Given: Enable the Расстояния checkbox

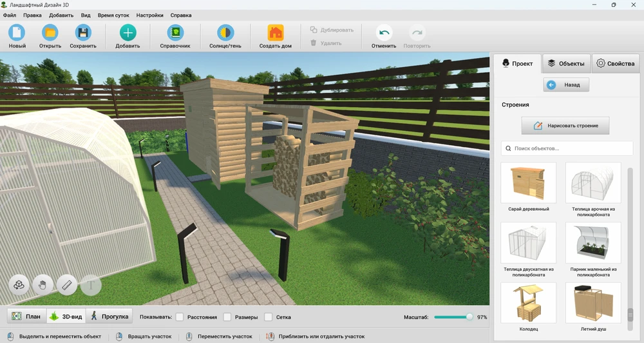Looking at the screenshot, I should (x=180, y=317).
